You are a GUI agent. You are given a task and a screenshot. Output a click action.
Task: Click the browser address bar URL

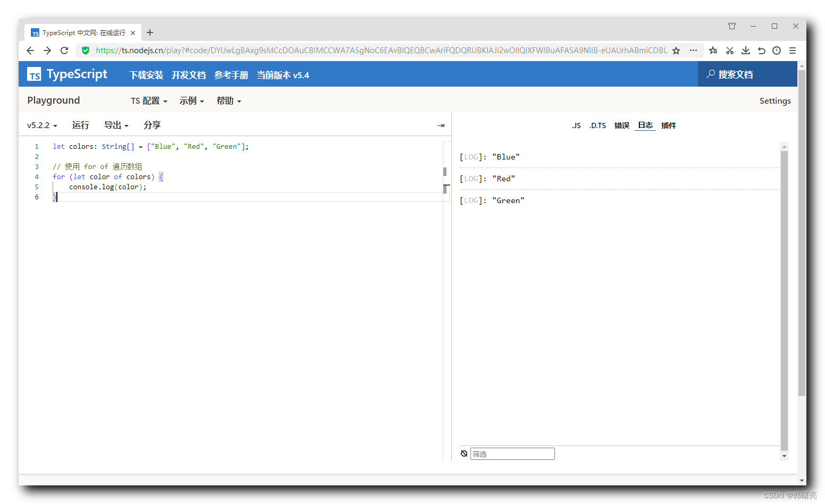click(381, 51)
